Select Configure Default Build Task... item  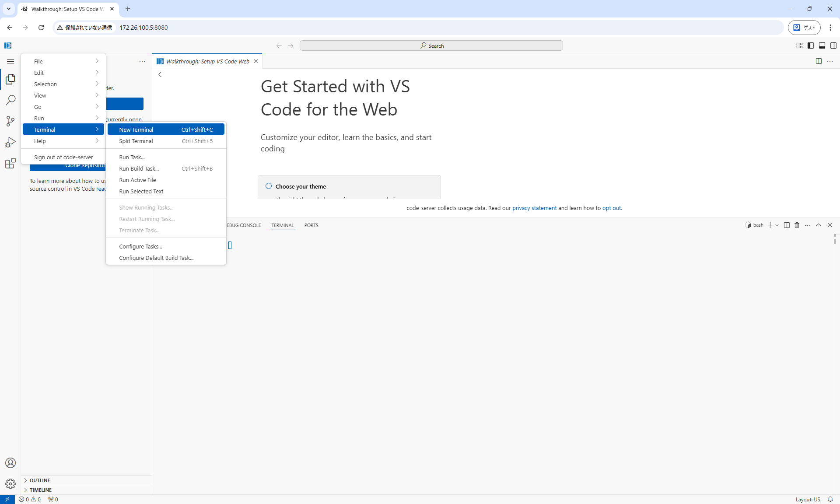click(x=166, y=258)
